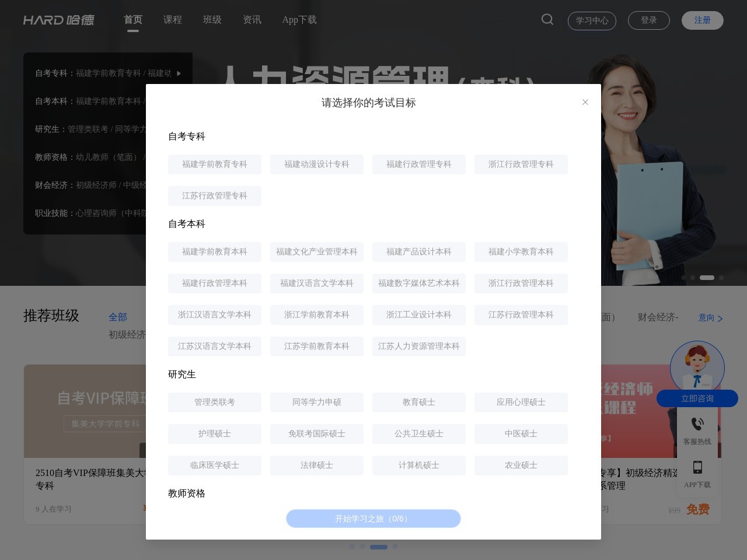Select 福建学前教育专科 exam option
Screen dimensions: 747x560
[x=214, y=164]
